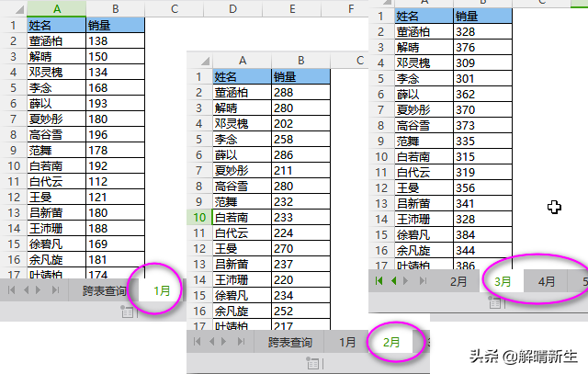Select column A header in 1月 window
Screen dimensions: 588x374
[x=57, y=8]
